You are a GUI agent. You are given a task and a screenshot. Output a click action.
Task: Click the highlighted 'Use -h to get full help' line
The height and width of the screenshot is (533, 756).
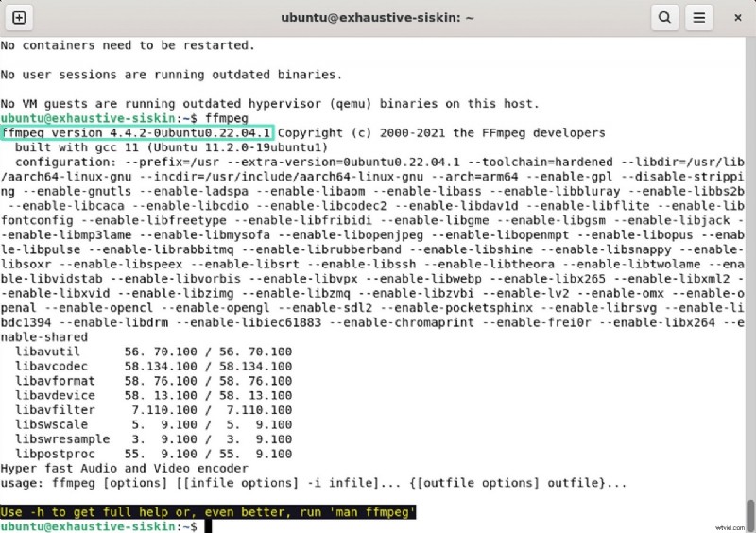coord(208,512)
